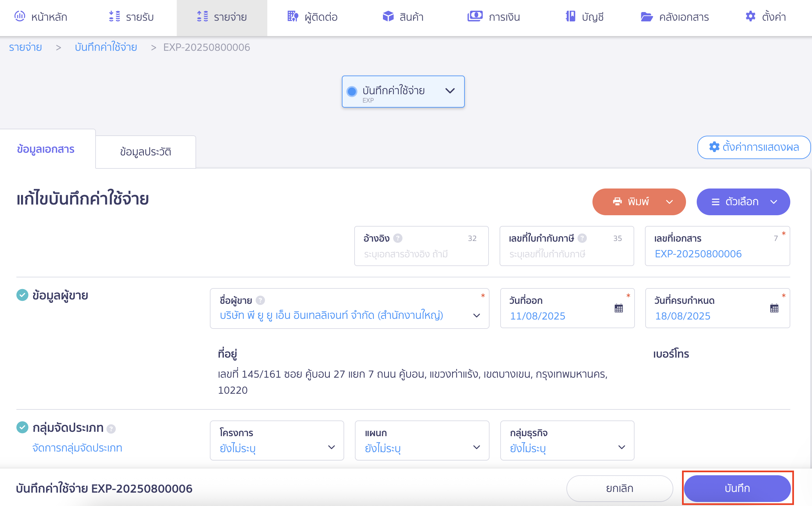Click the help icon beside เลขที่ใบกำกับภาษี
Viewport: 812px width, 506px height.
click(x=582, y=238)
